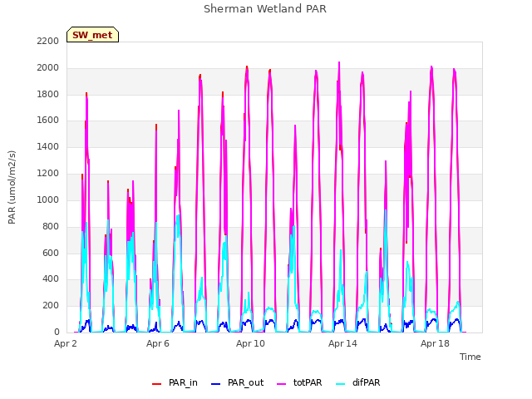Select the PAR_out legend entry
The image size is (532, 399).
click(237, 382)
